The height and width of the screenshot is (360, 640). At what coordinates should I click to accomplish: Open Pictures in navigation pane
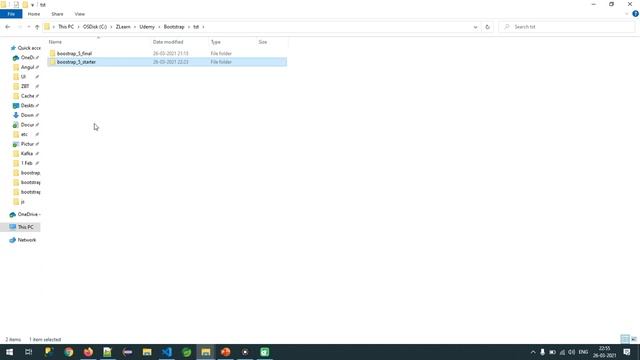pyautogui.click(x=25, y=144)
